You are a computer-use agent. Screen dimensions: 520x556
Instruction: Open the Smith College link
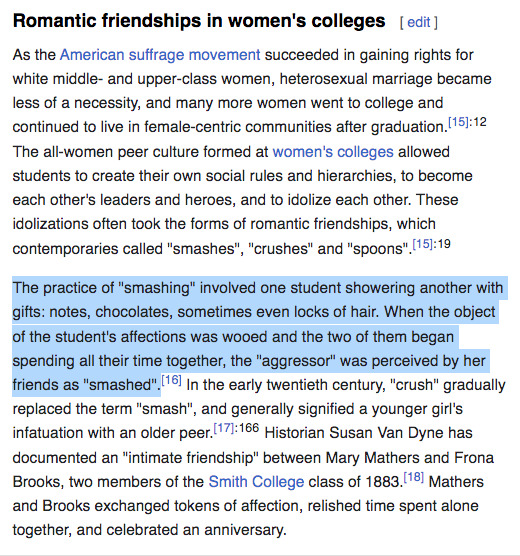(256, 482)
